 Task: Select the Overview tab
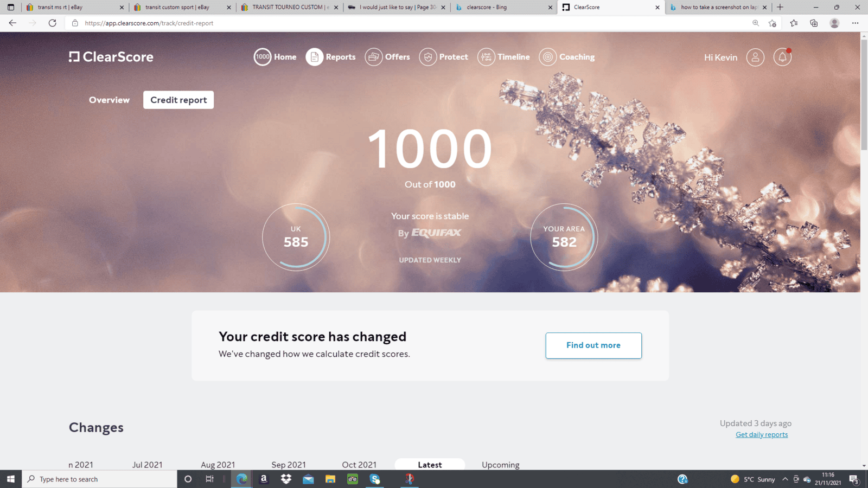(x=109, y=100)
